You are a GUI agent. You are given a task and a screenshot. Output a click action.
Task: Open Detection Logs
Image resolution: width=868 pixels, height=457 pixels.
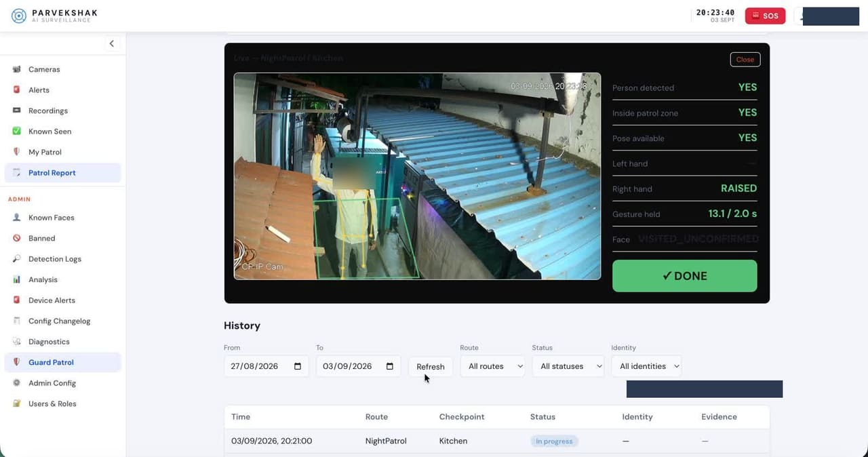click(x=62, y=259)
